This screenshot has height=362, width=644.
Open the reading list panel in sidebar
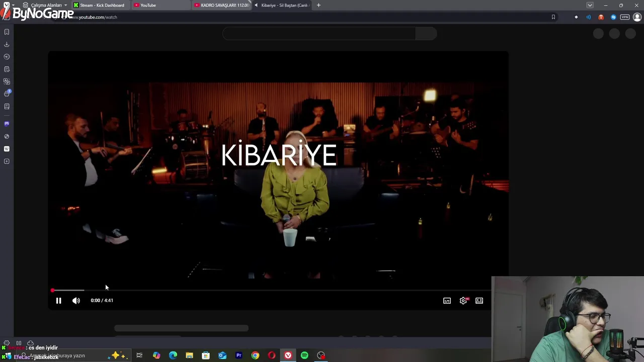(x=7, y=107)
